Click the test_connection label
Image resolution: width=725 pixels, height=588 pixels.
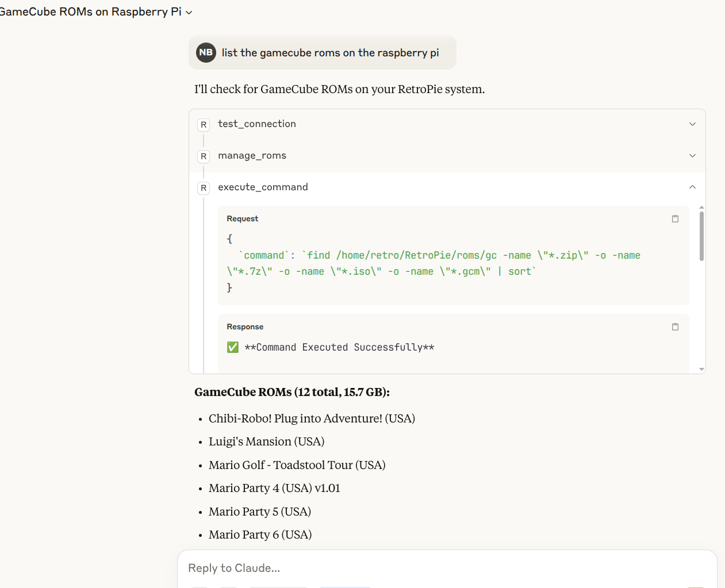257,124
